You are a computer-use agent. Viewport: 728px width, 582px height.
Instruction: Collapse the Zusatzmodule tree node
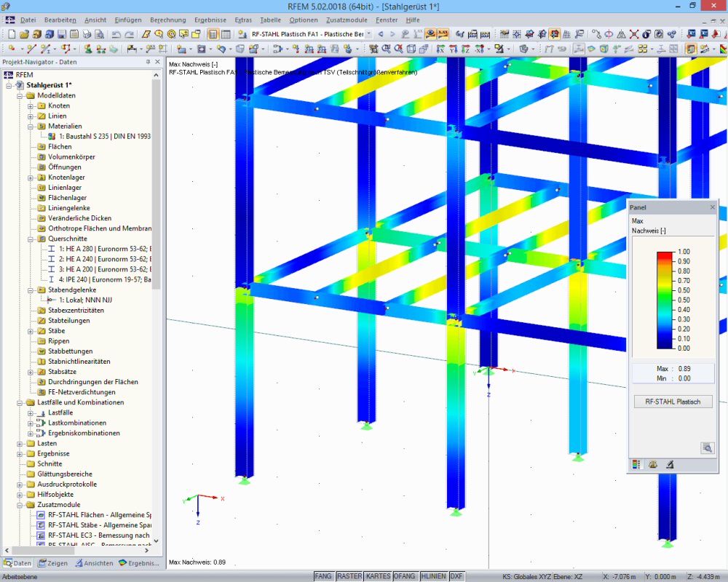point(20,505)
